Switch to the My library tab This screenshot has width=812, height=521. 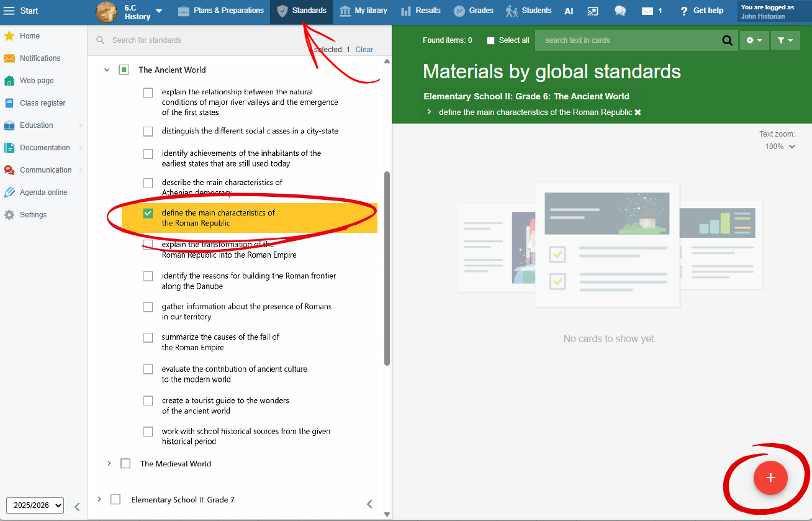pos(363,11)
